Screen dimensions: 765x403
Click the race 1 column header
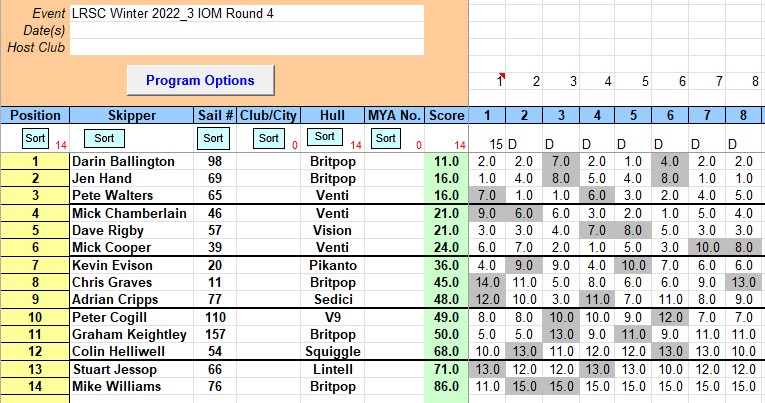coord(487,115)
